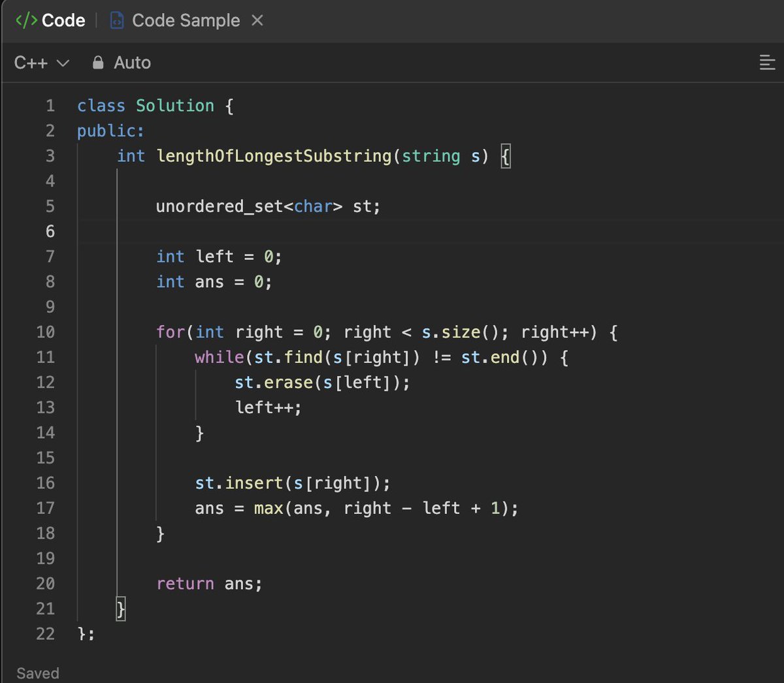The height and width of the screenshot is (683, 784).
Task: Click the 'max' function call on line 17
Action: (269, 508)
